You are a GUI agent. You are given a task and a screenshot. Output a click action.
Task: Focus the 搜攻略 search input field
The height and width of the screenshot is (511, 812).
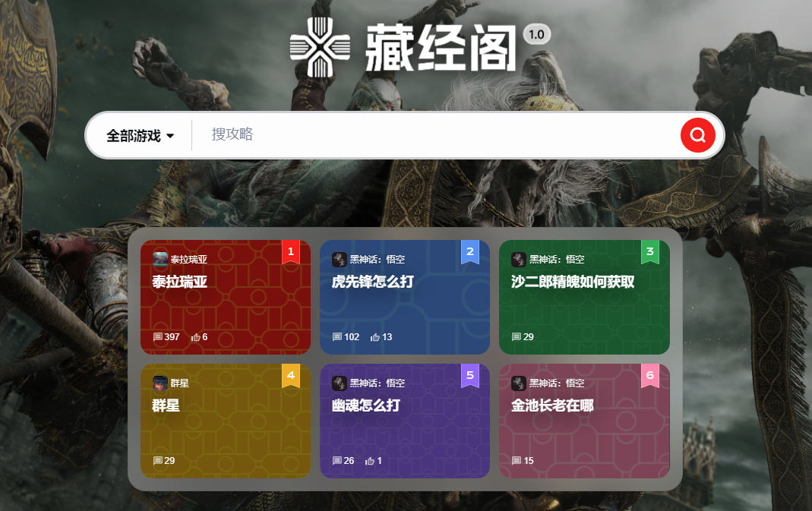click(435, 134)
